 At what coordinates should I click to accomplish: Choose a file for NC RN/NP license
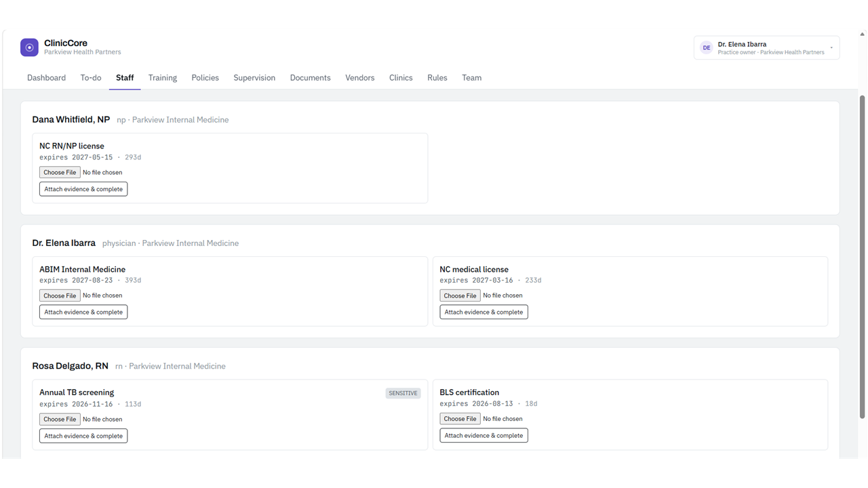coord(60,172)
